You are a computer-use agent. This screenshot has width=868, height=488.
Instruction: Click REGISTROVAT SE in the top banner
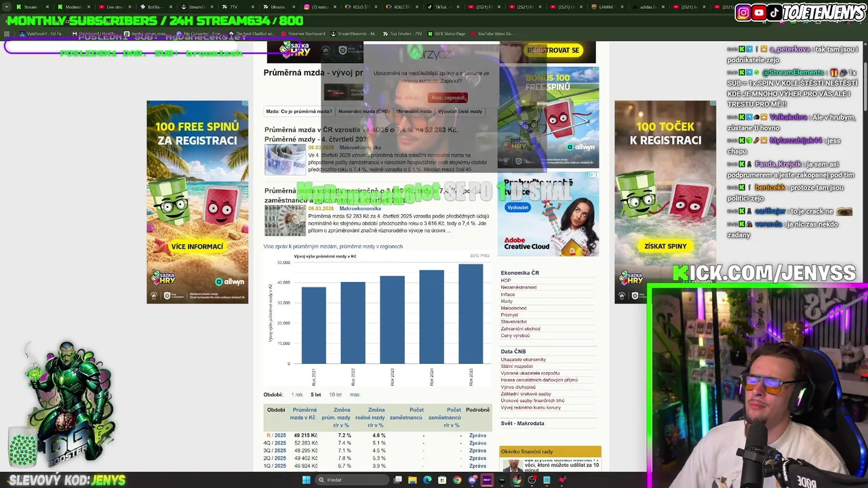553,50
